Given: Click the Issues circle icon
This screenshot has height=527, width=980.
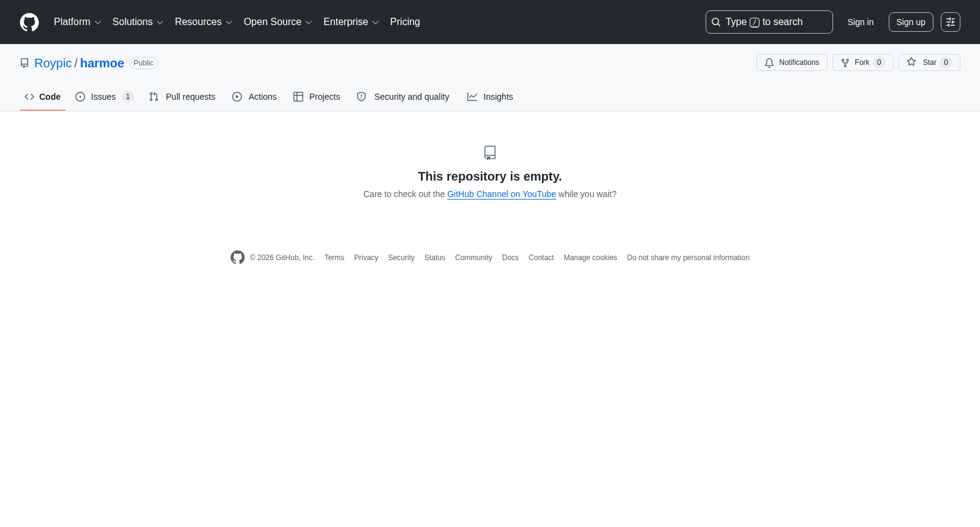Looking at the screenshot, I should point(80,97).
